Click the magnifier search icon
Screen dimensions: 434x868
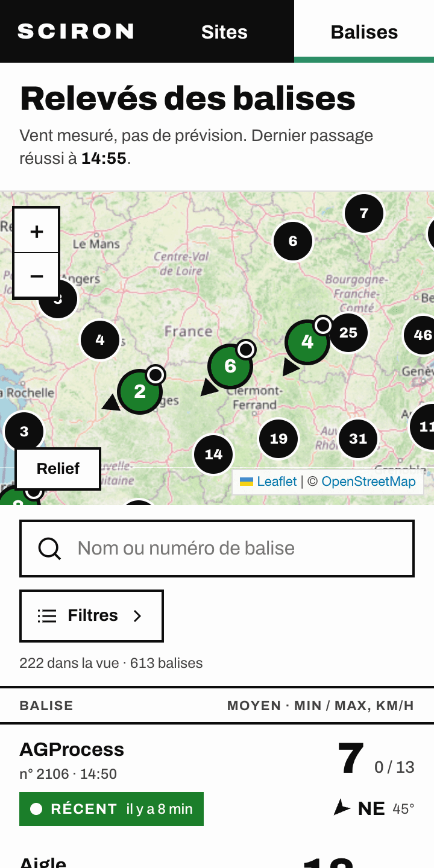click(49, 549)
